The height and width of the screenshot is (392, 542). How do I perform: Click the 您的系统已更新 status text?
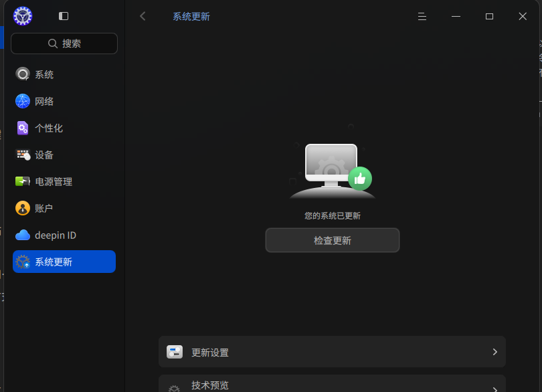(333, 216)
